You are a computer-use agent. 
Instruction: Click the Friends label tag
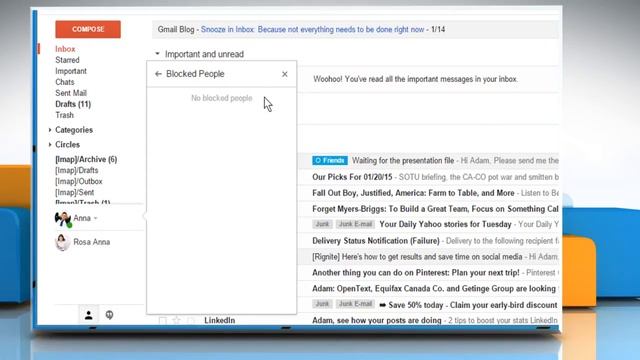[330, 161]
